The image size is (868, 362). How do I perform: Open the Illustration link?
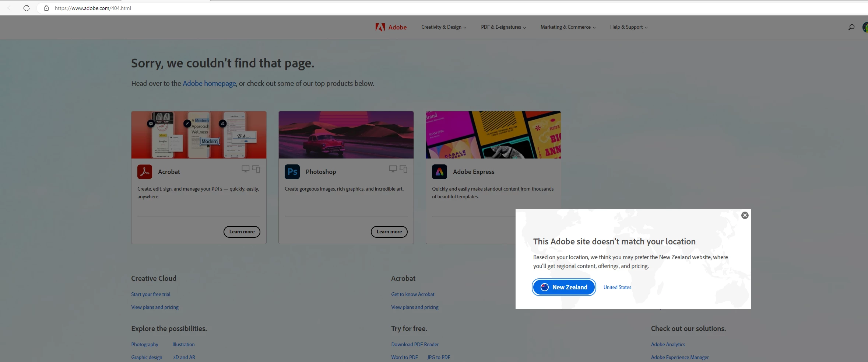pyautogui.click(x=183, y=344)
